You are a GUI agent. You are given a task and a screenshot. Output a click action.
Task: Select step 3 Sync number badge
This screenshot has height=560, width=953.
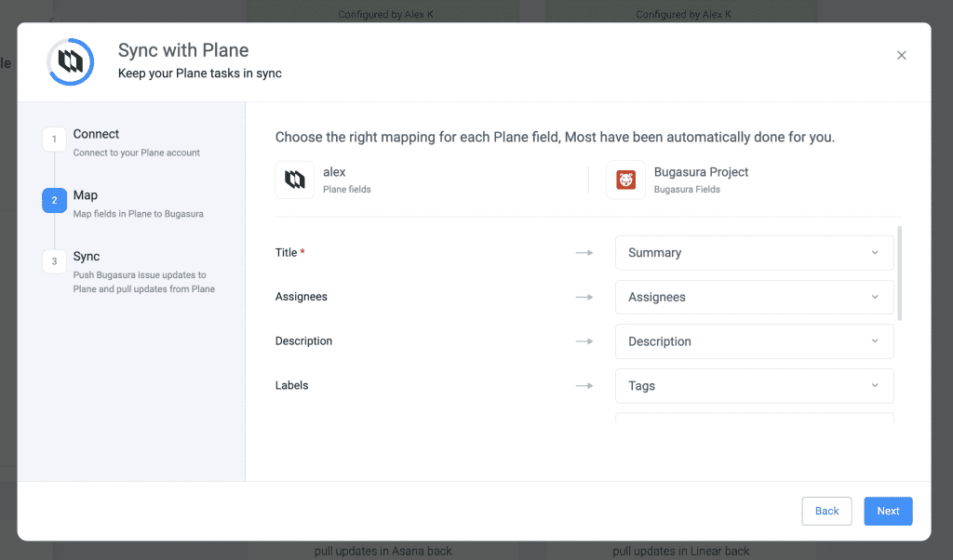click(54, 261)
